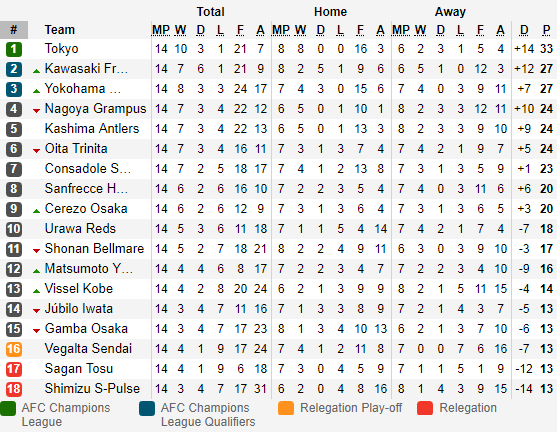Sort table by Team column header
557x432 pixels.
point(60,30)
